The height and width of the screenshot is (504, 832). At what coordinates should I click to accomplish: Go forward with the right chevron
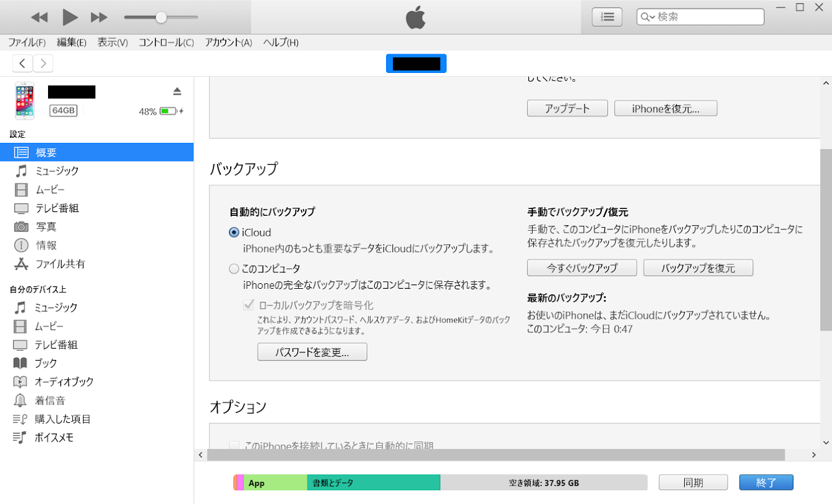[x=43, y=63]
